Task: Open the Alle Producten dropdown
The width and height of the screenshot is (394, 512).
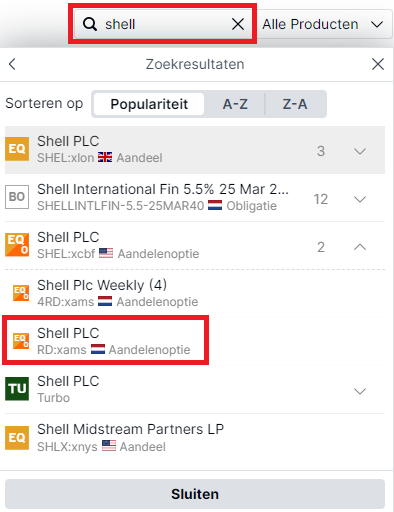Action: [324, 24]
